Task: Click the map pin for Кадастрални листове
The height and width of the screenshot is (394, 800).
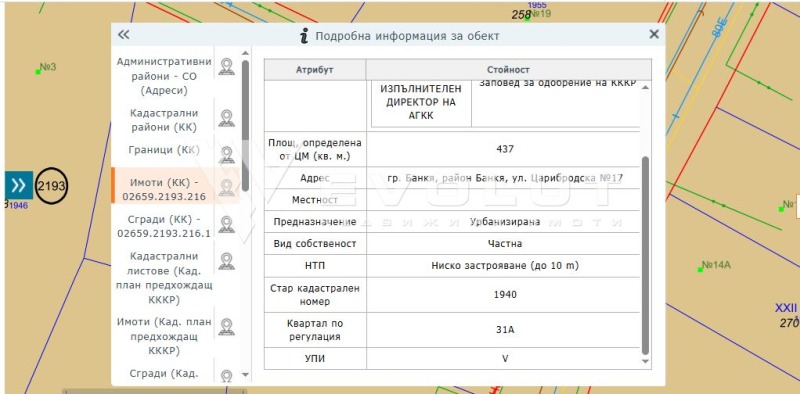Action: [227, 261]
